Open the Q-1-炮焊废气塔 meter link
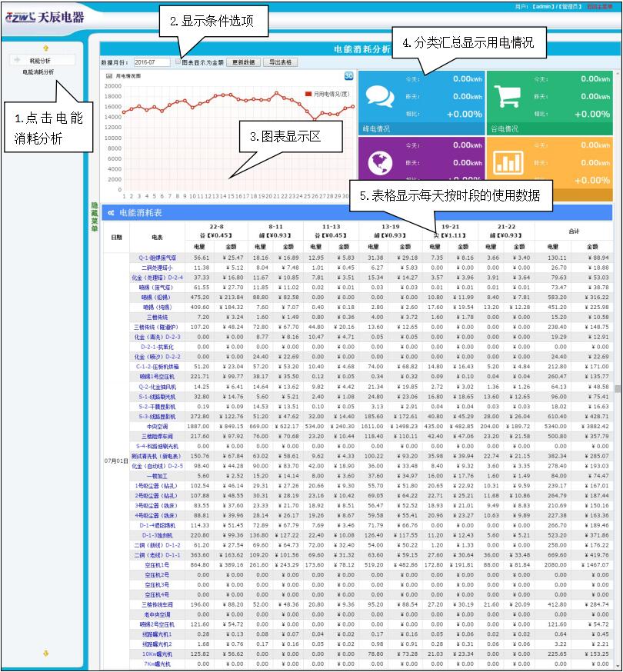 point(158,258)
